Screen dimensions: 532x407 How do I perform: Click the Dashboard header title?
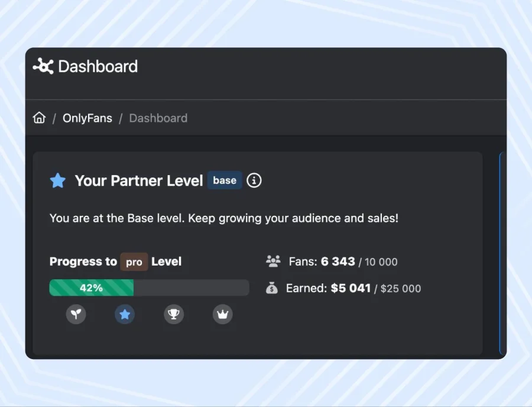98,66
